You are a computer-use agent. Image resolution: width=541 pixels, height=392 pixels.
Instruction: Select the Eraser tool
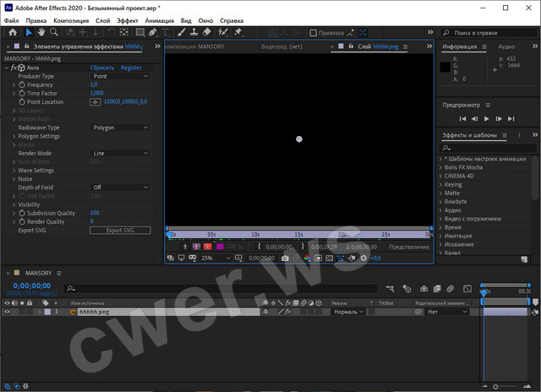pyautogui.click(x=208, y=33)
